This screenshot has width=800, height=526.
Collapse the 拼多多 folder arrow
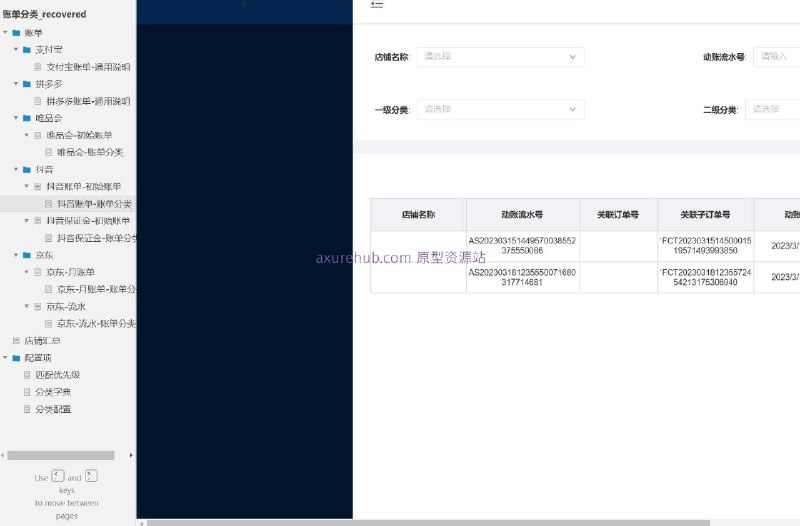pyautogui.click(x=16, y=84)
